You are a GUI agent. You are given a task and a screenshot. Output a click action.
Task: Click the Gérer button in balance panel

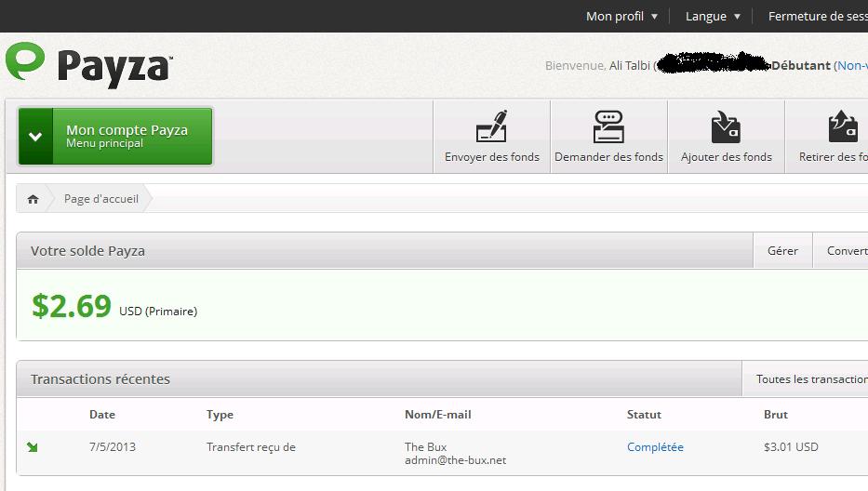pos(782,251)
